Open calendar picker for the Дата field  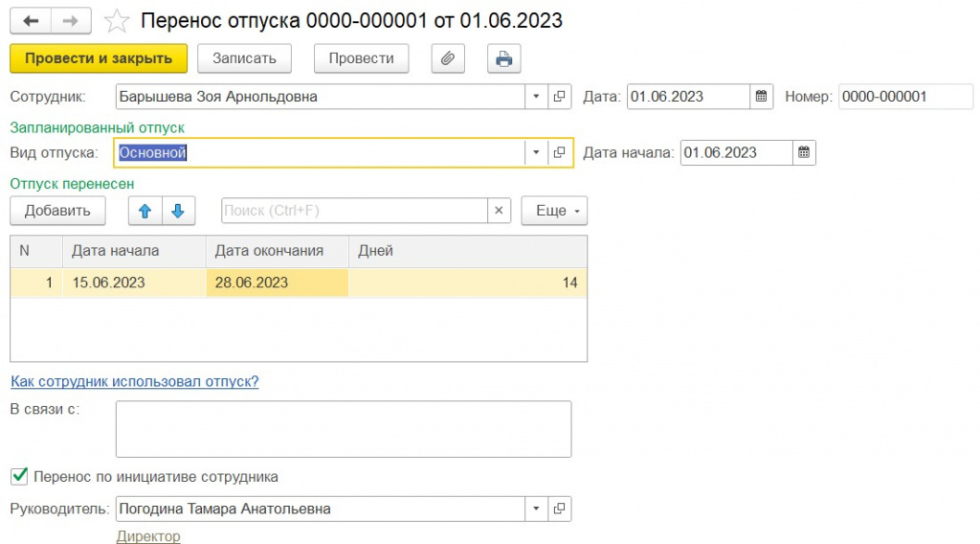(761, 97)
